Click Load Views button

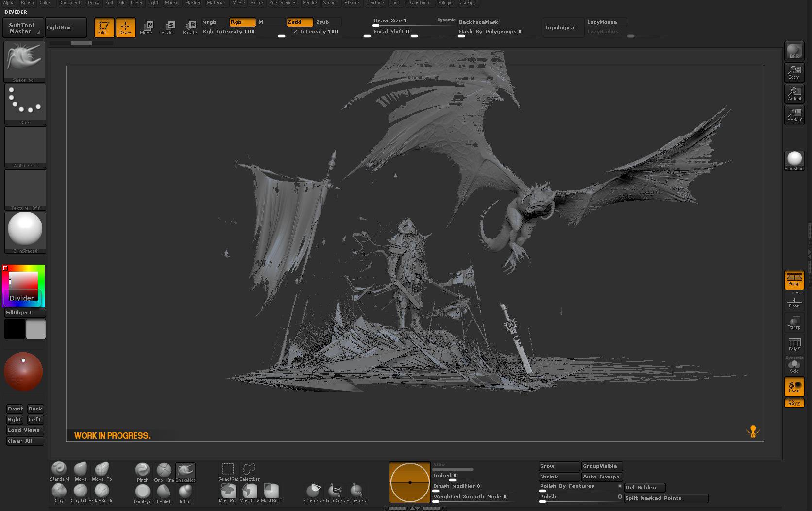coord(25,430)
